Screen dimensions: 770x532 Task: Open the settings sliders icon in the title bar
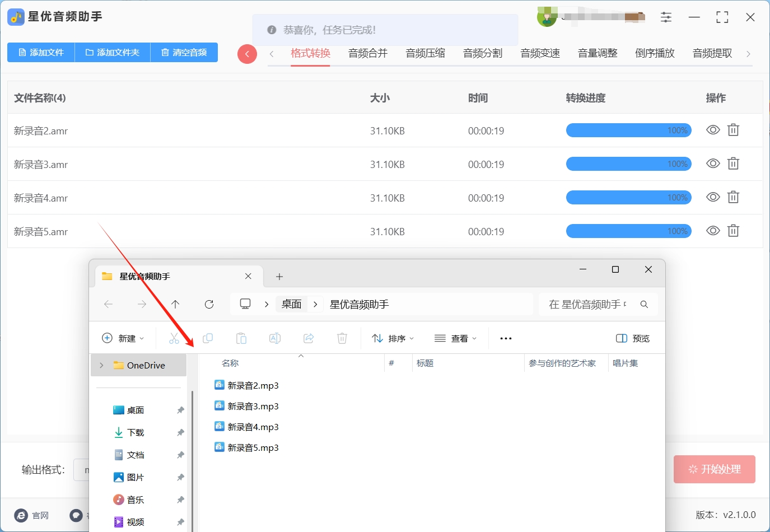[x=666, y=17]
